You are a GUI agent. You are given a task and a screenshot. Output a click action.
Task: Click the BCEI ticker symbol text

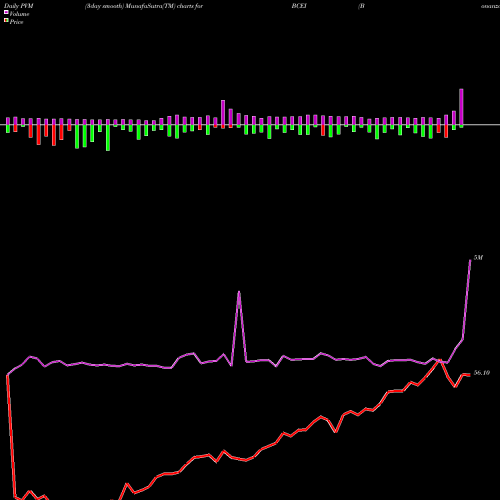point(299,6)
